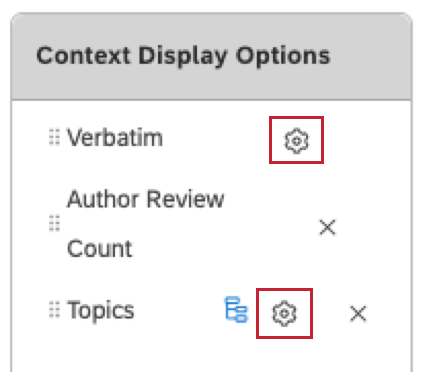Select the Topics label
Screen dimensions: 425x372
[x=101, y=310]
